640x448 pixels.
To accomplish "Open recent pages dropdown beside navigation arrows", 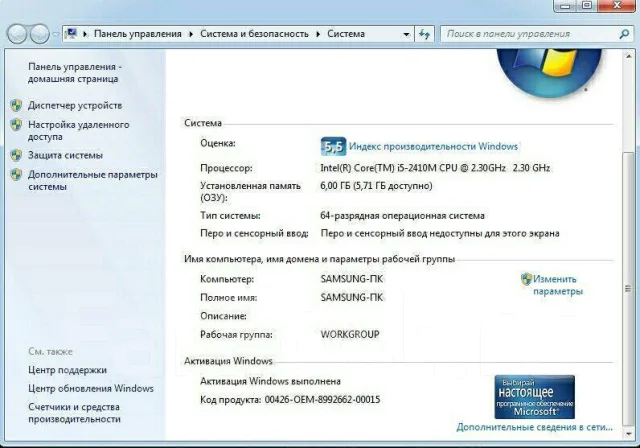I will pyautogui.click(x=56, y=34).
